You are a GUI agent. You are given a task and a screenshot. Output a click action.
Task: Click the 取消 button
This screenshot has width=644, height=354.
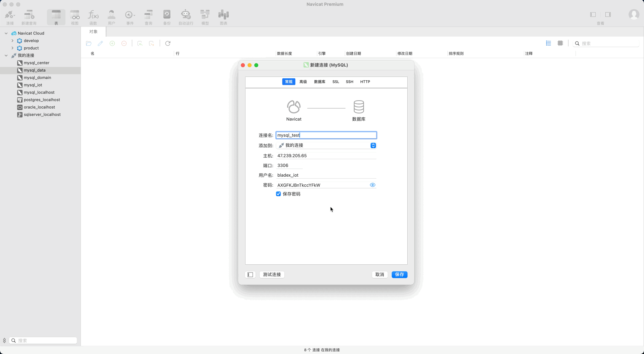point(380,275)
